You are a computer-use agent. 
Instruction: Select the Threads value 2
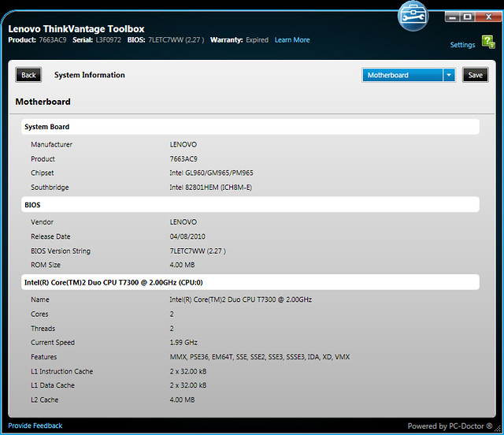point(172,329)
